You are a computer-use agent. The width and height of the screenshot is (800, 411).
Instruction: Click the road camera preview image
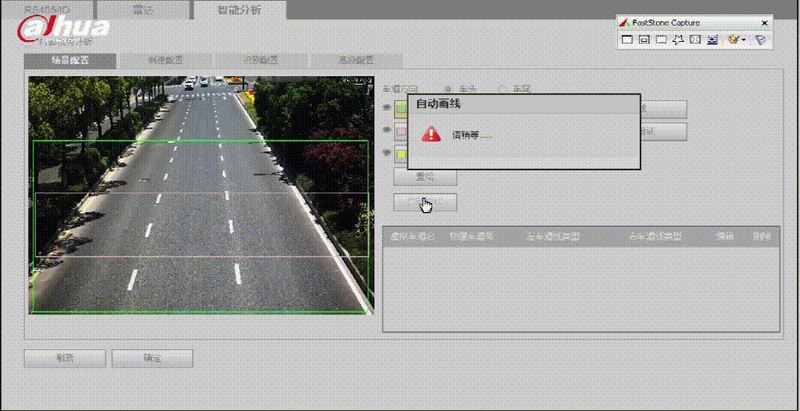coord(200,195)
